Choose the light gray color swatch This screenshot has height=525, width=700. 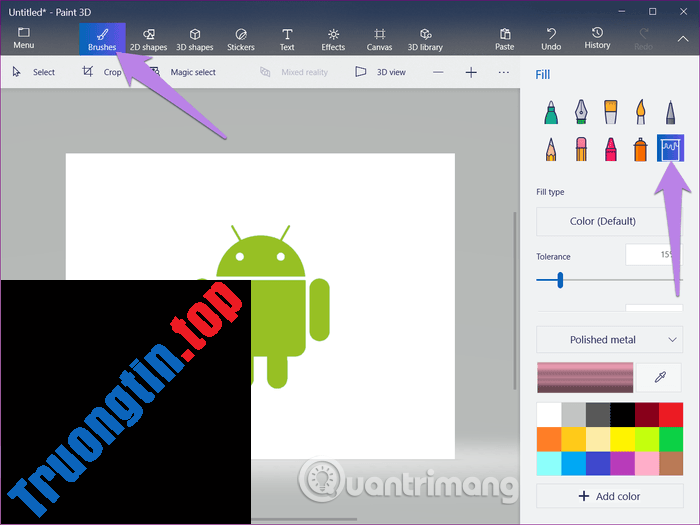[x=573, y=415]
